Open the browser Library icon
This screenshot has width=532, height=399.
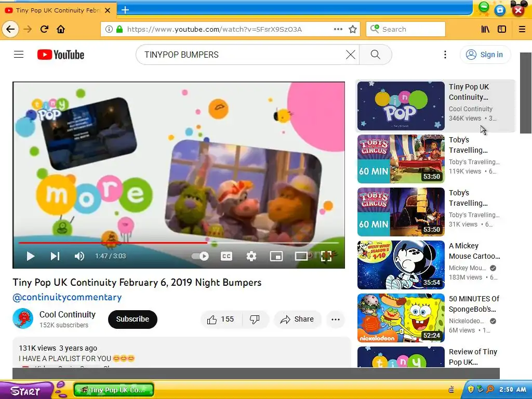coord(485,29)
